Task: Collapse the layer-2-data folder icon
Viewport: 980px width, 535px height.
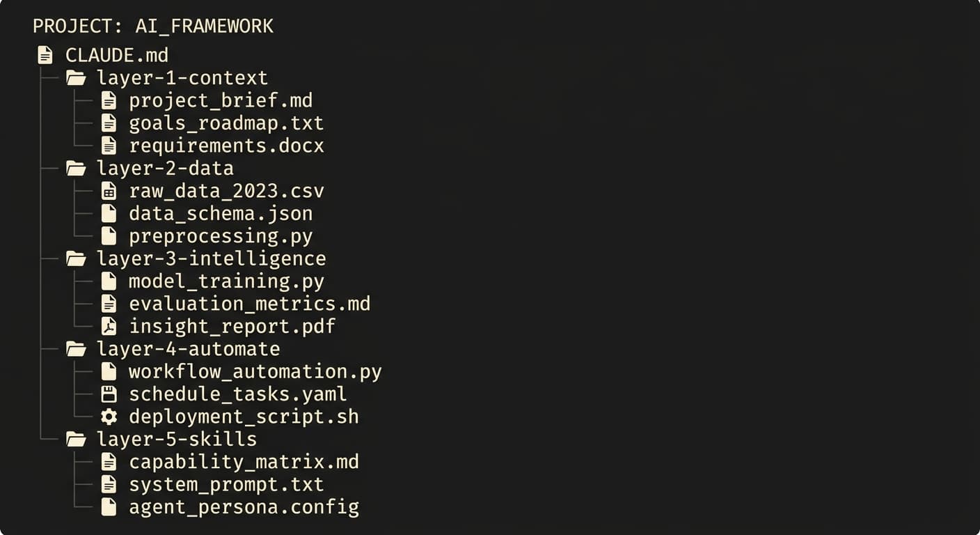Action: [x=76, y=168]
